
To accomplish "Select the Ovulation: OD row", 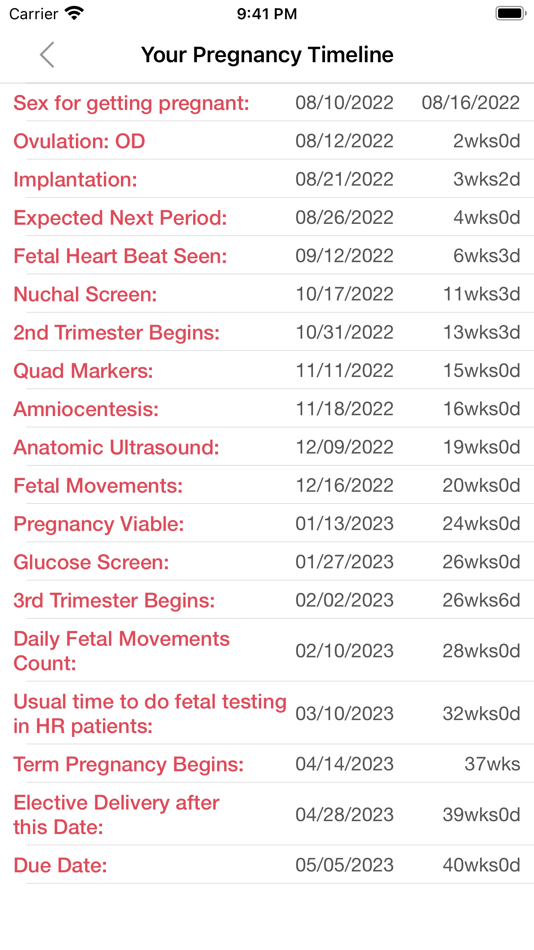I will pos(267,141).
